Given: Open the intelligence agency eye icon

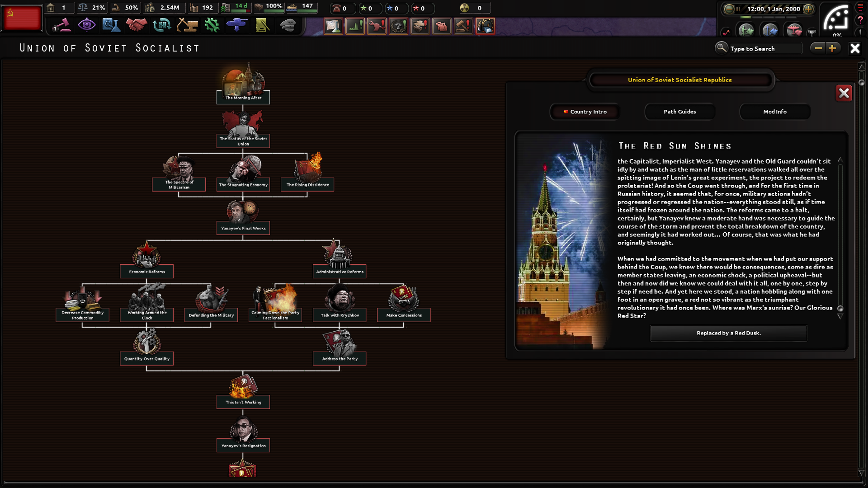Looking at the screenshot, I should (86, 25).
